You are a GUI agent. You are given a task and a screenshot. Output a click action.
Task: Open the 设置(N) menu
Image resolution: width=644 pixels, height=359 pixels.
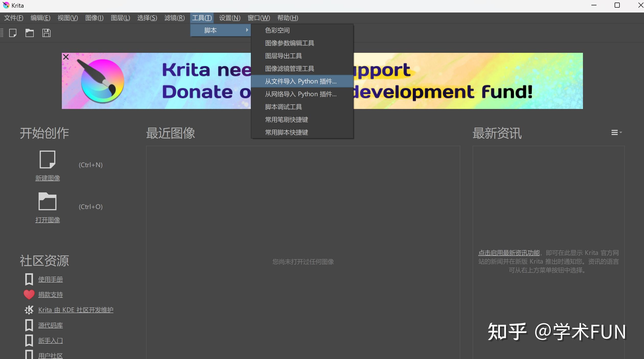(x=229, y=18)
